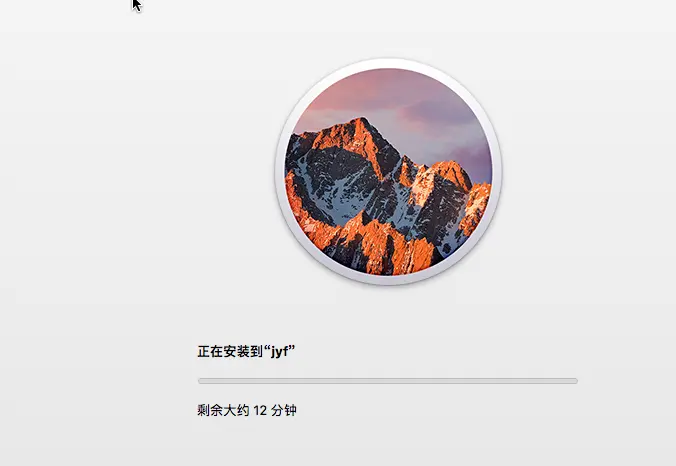This screenshot has height=466, width=676.
Task: Select the "正在安装到“jyf”" heading text
Action: (246, 351)
